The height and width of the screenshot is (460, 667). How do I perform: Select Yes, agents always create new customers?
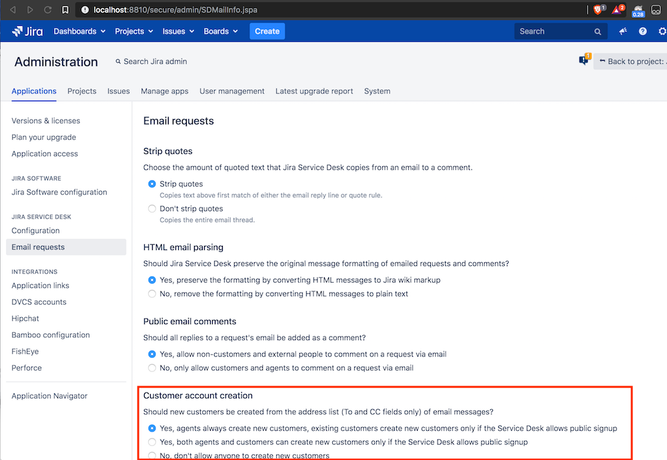pyautogui.click(x=152, y=428)
